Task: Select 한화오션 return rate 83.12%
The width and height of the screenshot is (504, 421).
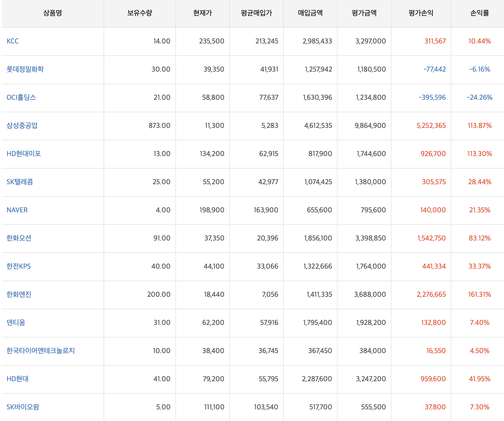Action: (480, 238)
